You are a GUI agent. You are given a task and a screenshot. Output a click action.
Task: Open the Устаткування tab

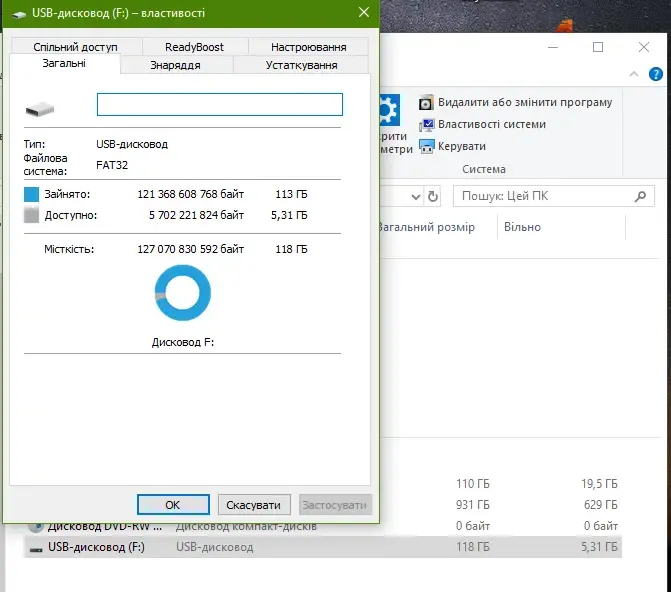301,65
